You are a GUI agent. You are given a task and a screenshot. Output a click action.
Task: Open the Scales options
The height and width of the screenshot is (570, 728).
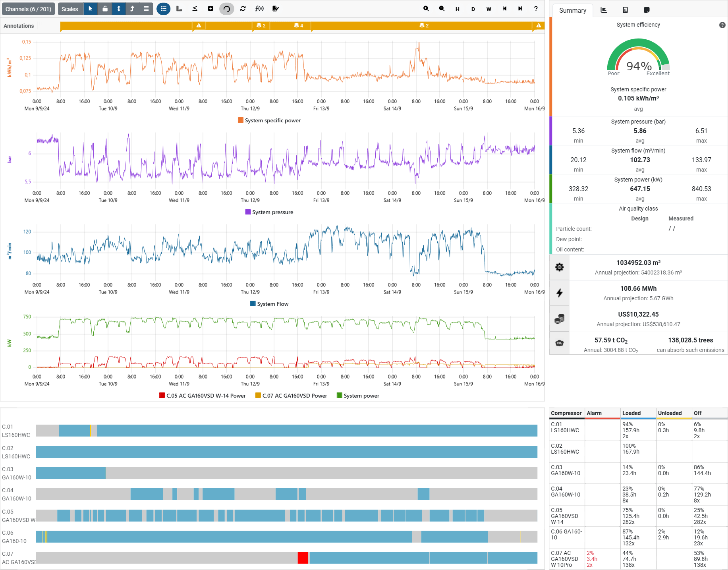coord(70,9)
